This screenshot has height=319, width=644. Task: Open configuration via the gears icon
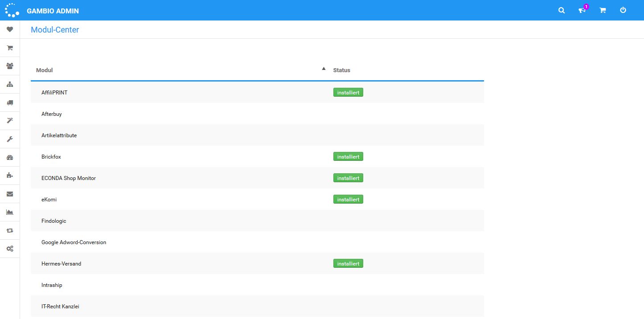pos(10,248)
